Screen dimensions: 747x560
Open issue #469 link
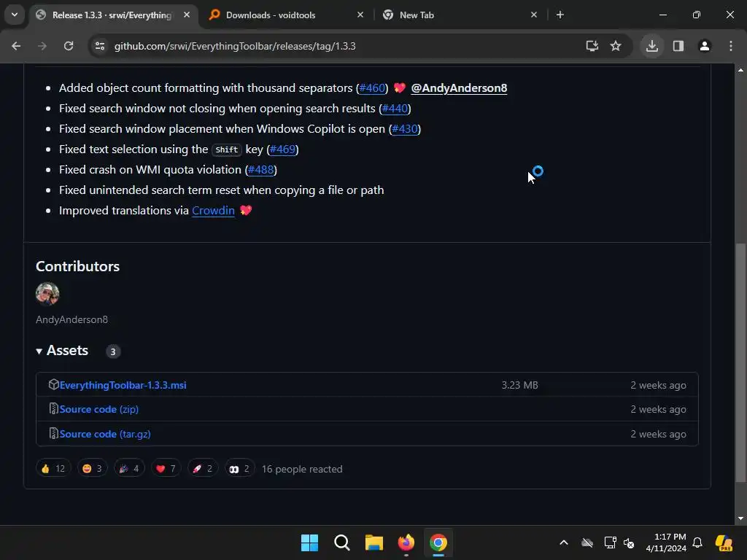[282, 149]
